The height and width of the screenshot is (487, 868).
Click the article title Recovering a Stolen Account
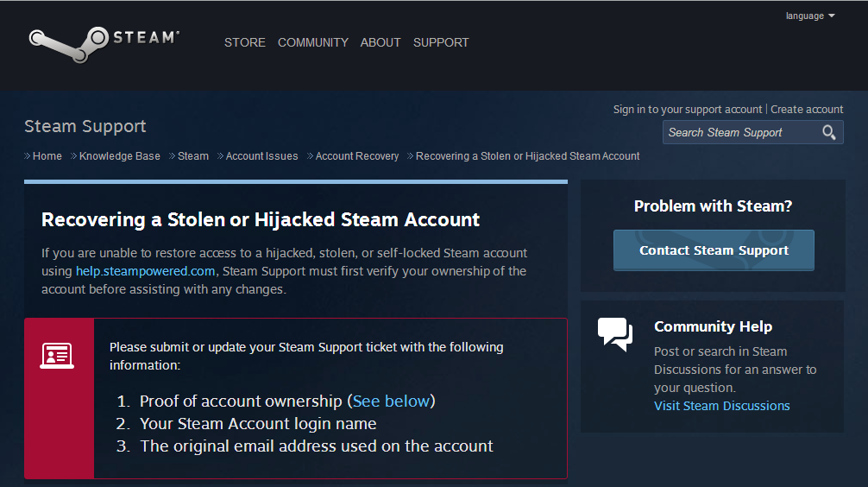coord(261,219)
